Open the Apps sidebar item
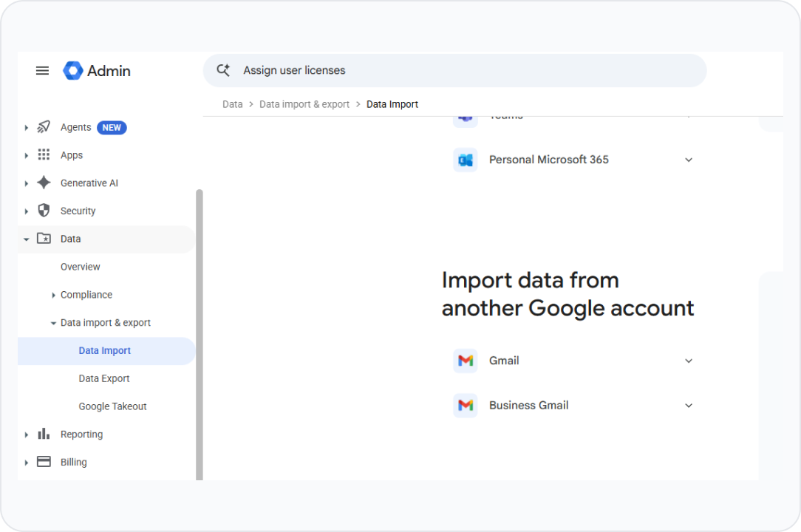 point(72,155)
